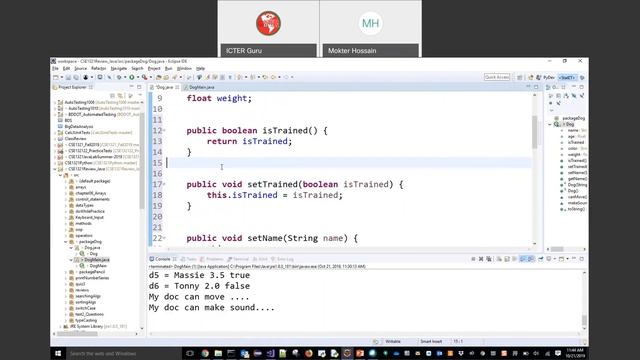Collapse the Dog.java tree node
640x360 pixels.
(71, 248)
